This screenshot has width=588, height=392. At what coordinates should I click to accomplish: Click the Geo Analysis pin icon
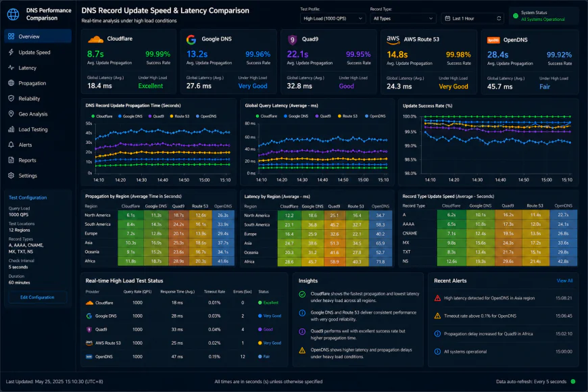click(11, 114)
